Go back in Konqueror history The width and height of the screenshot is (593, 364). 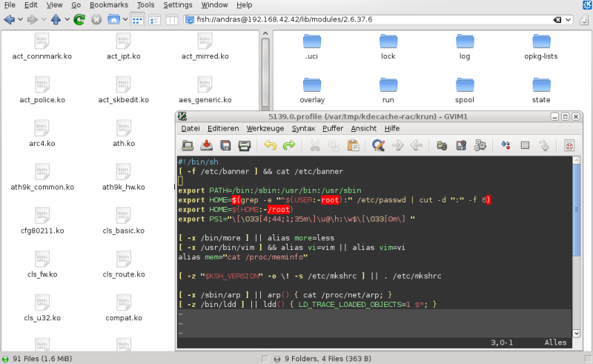[10, 19]
